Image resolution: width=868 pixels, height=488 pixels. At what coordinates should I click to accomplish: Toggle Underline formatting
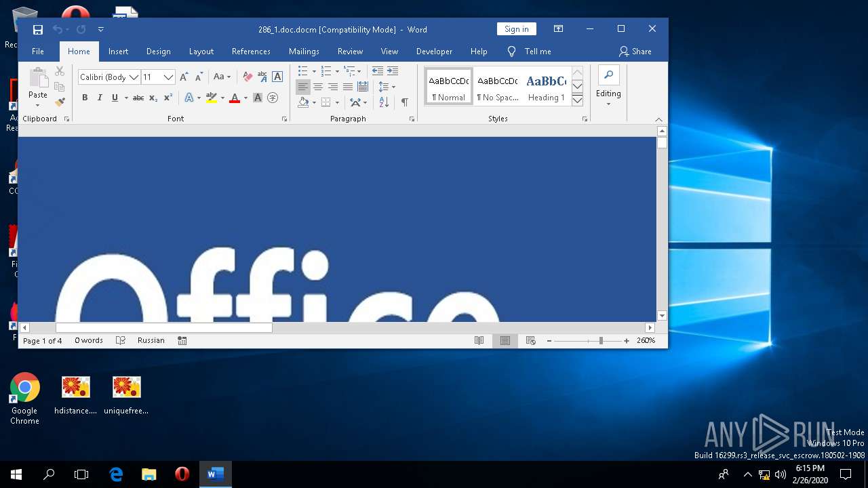pos(115,98)
